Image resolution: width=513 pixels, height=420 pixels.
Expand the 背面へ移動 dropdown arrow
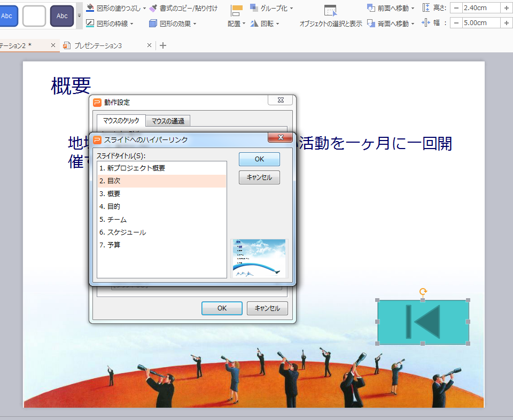click(x=413, y=24)
